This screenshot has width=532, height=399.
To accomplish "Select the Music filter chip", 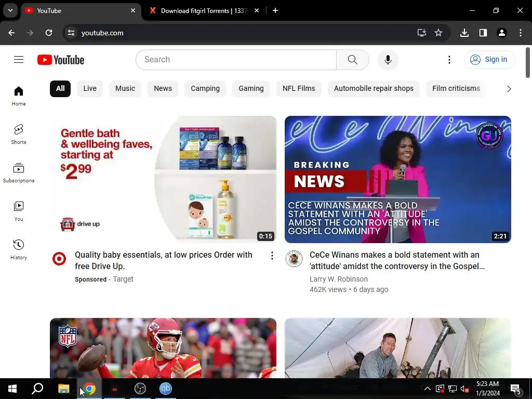I will click(125, 88).
